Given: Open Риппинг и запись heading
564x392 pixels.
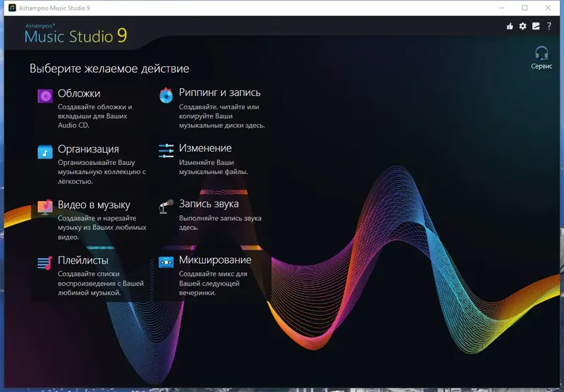Looking at the screenshot, I should tap(220, 92).
